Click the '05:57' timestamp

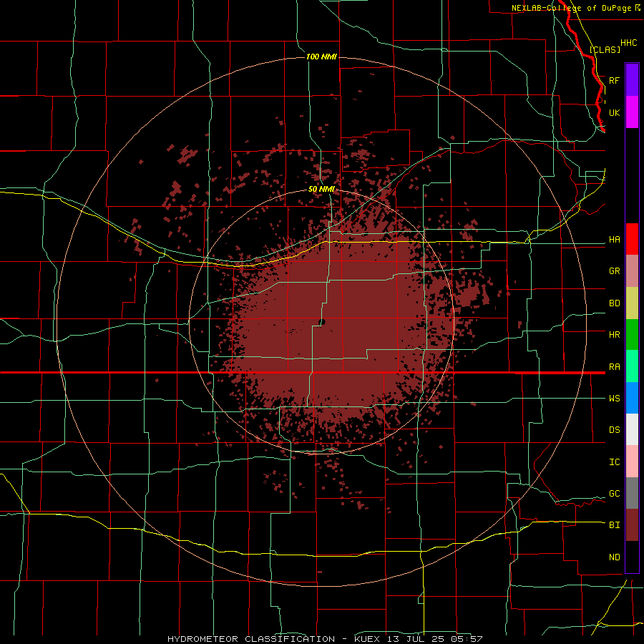click(x=469, y=639)
